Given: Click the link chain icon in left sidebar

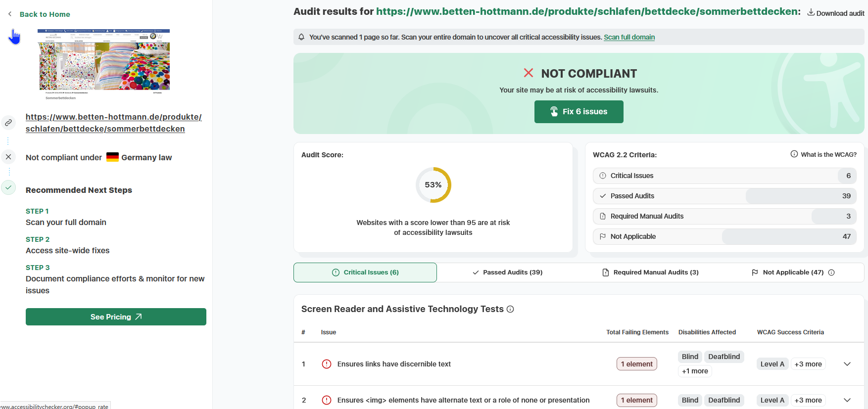Looking at the screenshot, I should coord(8,123).
